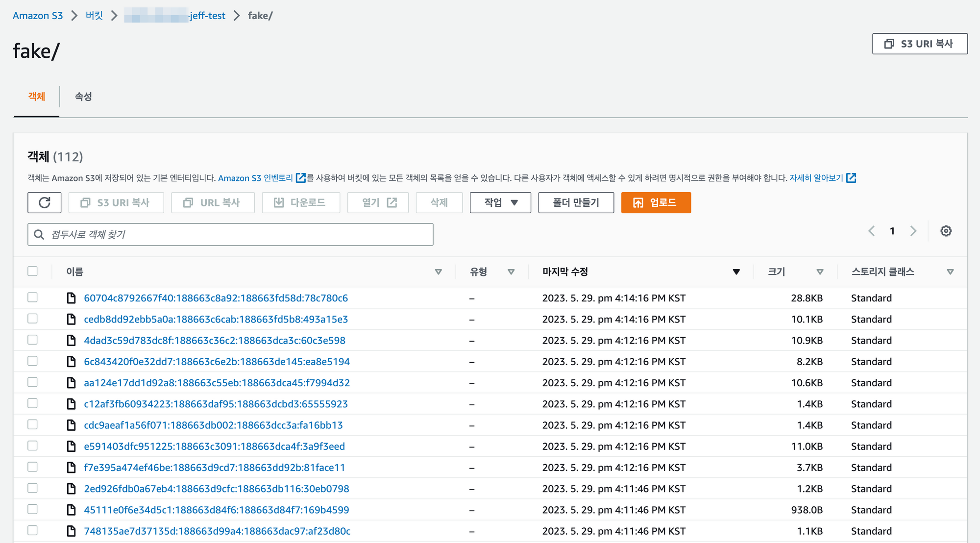Sort by 마지막 수정 column arrow
Viewport: 980px width, 543px height.
[736, 272]
